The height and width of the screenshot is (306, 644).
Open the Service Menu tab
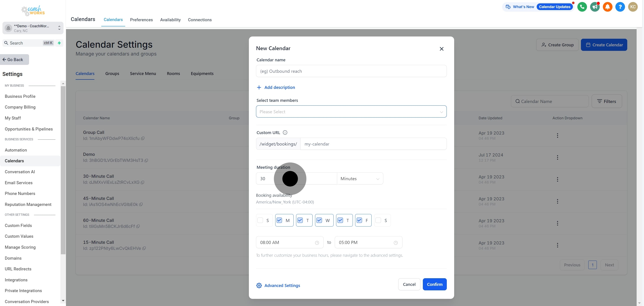coord(143,74)
